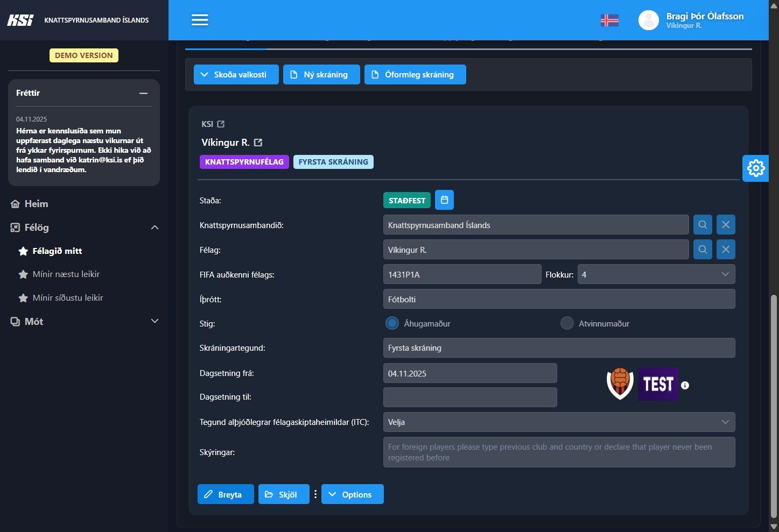Select the Áhugamaður radio button
This screenshot has height=532, width=779.
[392, 323]
